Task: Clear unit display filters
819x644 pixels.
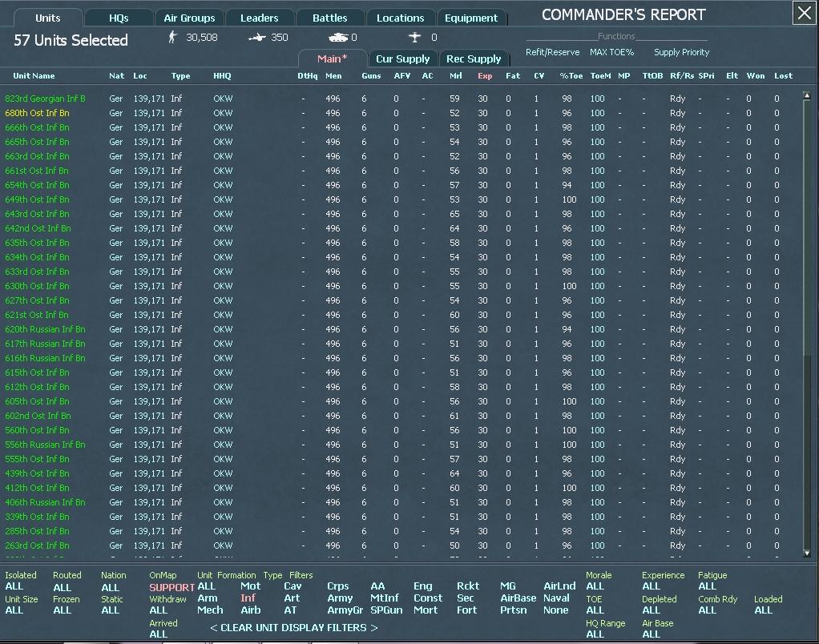Action: click(x=293, y=628)
